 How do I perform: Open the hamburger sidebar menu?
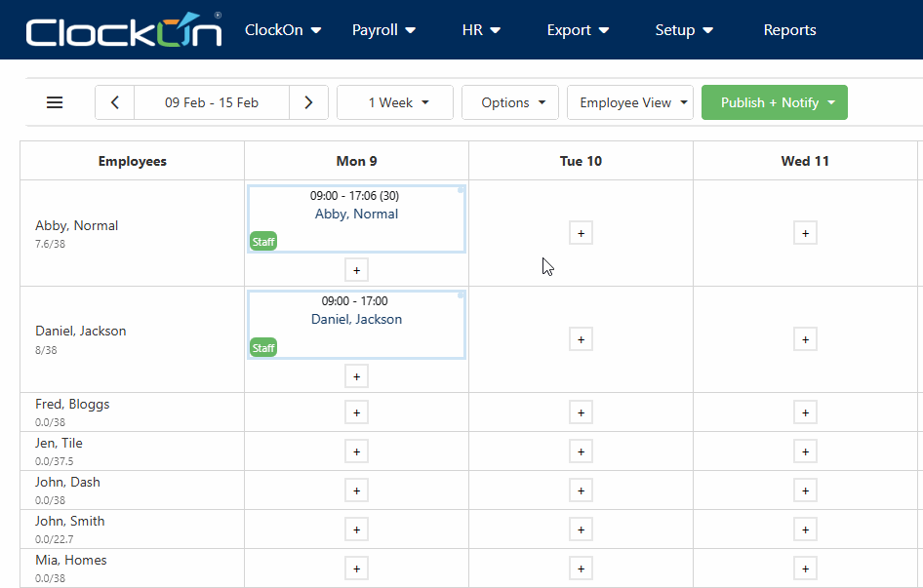pyautogui.click(x=55, y=102)
